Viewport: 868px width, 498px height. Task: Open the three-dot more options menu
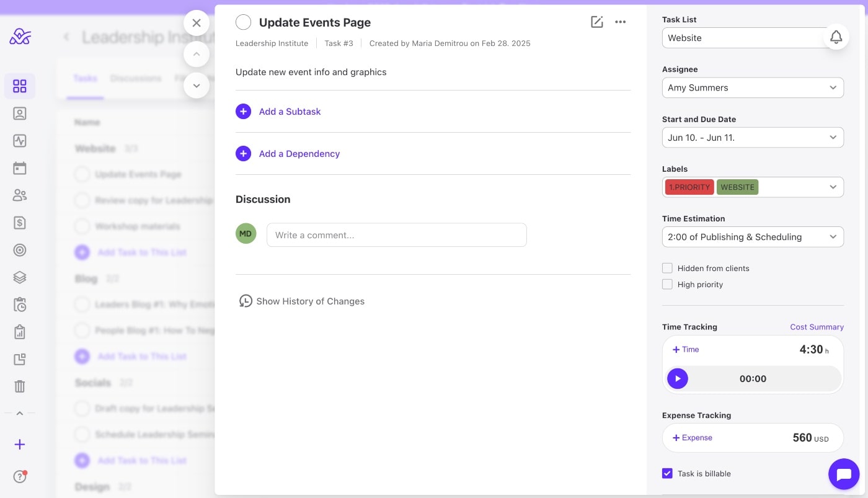tap(620, 22)
